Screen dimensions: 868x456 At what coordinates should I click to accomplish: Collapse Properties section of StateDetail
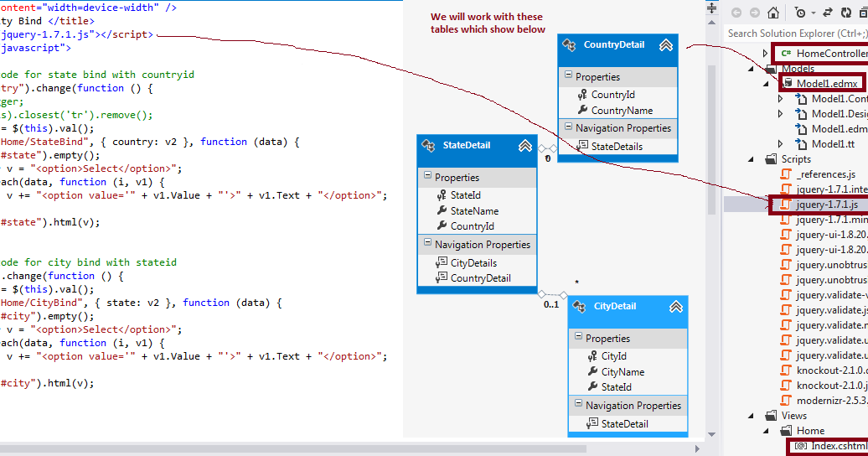427,175
